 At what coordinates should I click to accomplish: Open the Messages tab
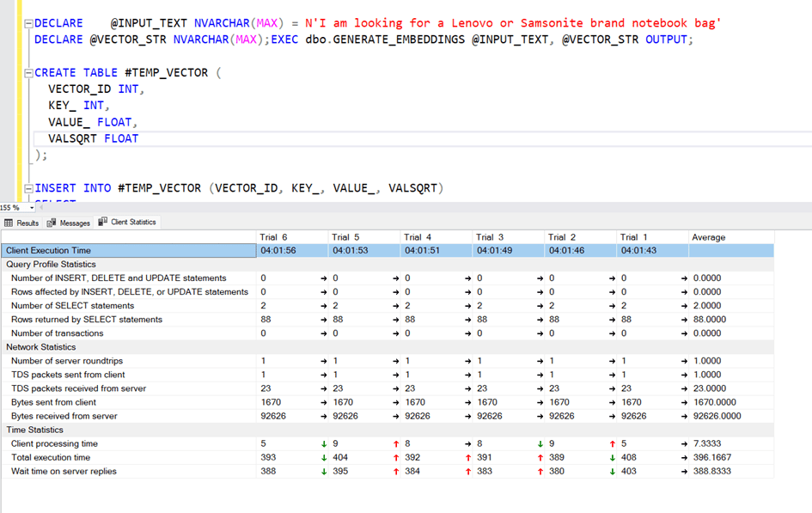74,223
